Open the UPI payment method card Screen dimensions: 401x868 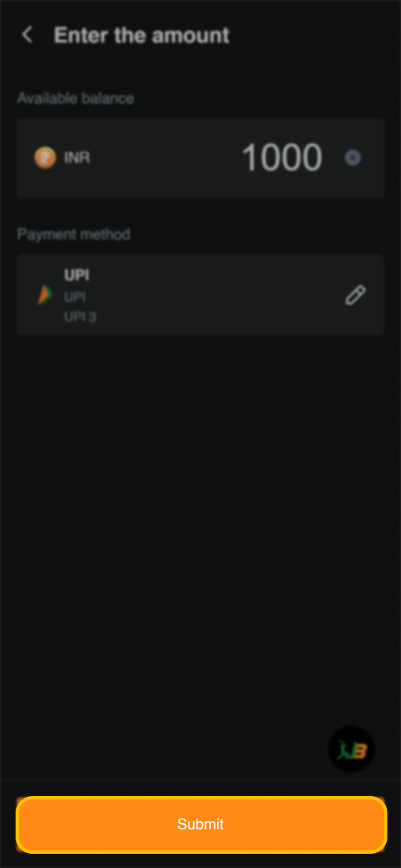(200, 295)
